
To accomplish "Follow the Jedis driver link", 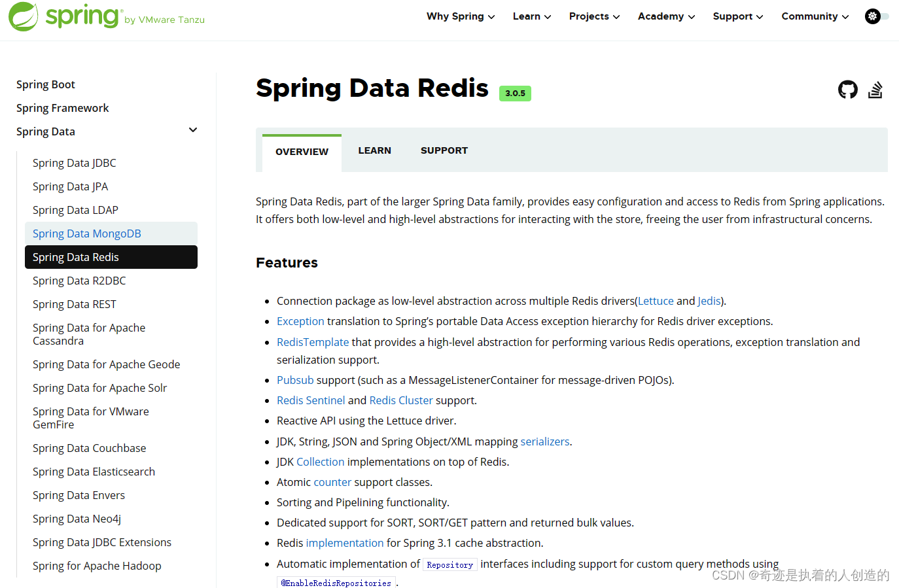I will (x=709, y=301).
